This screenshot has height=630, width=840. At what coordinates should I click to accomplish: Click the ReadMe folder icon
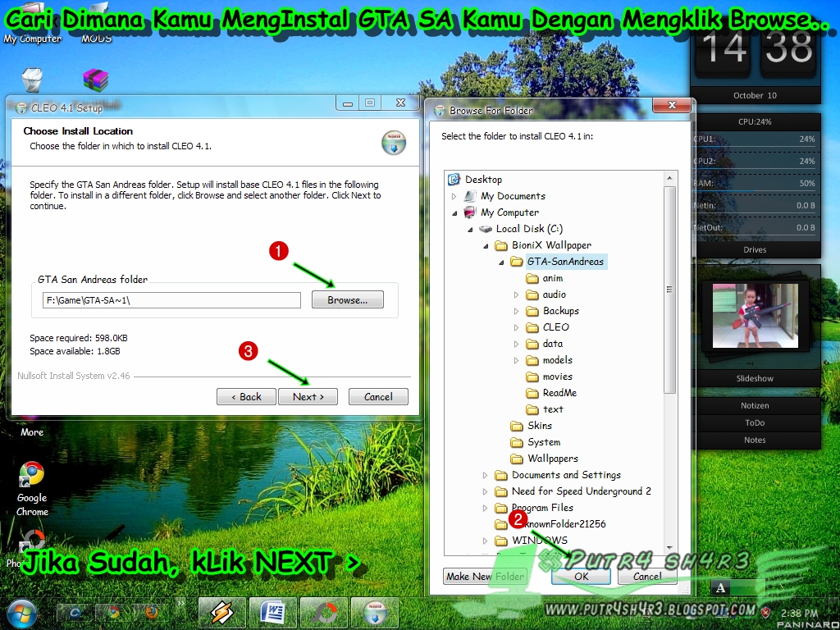[x=532, y=393]
